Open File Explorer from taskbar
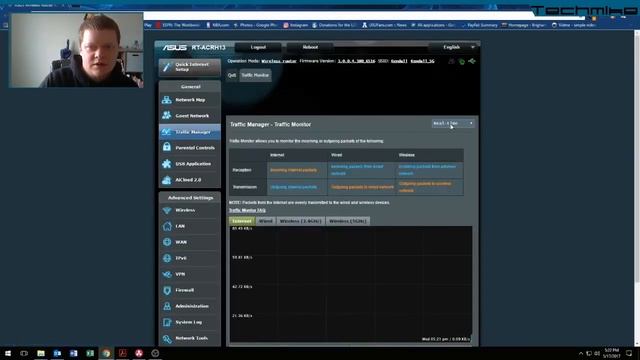The height and width of the screenshot is (360, 640). click(41, 353)
